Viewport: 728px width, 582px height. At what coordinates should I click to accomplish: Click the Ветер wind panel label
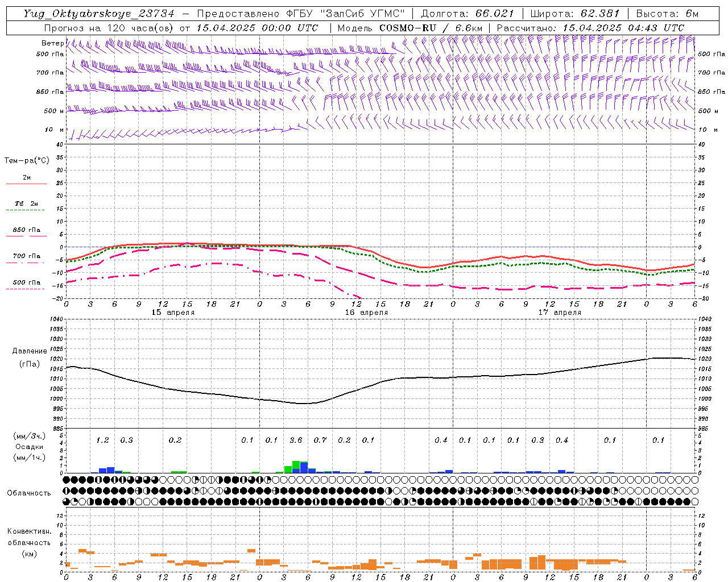pos(52,43)
